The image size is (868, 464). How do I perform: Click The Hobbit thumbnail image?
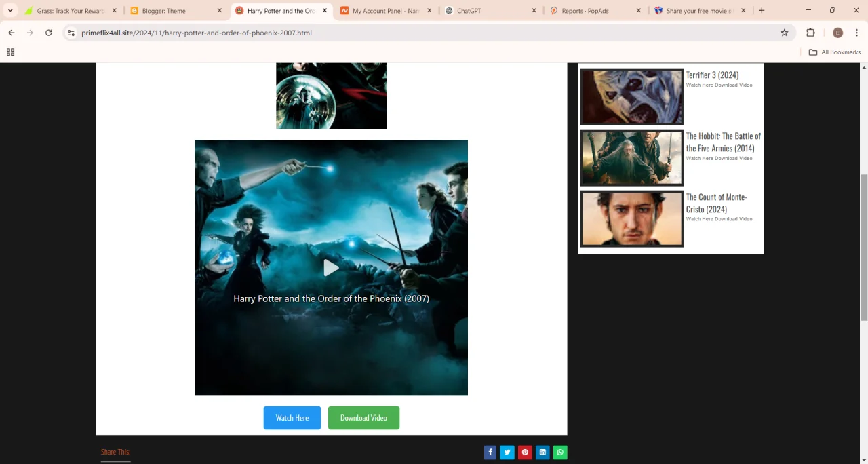point(631,157)
